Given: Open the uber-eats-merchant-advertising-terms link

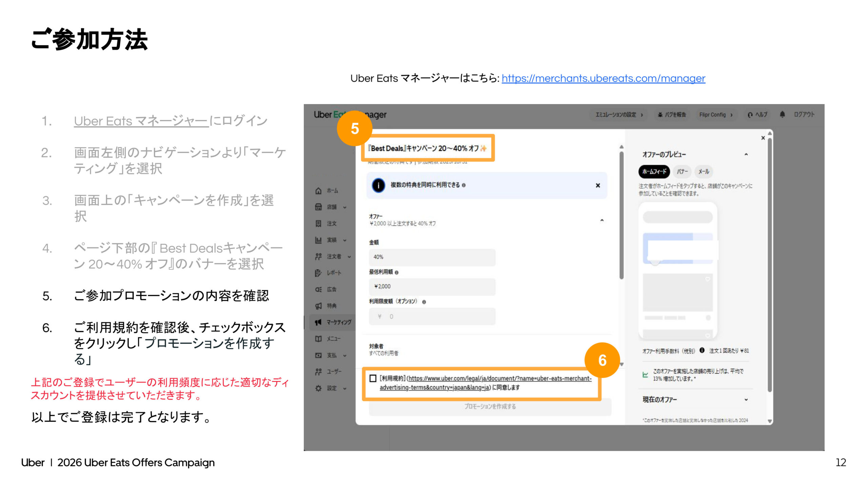Looking at the screenshot, I should tap(486, 383).
